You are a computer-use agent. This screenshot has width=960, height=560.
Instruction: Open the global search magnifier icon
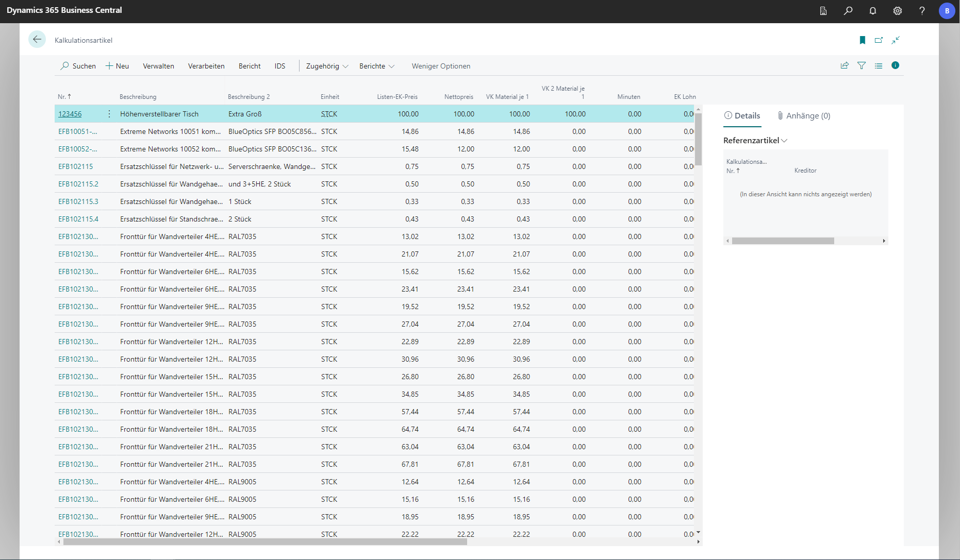[848, 11]
